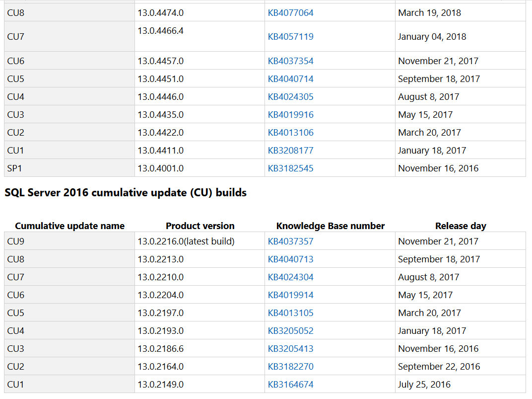Screen dimensions: 532x399
Task: Open the SP1 KB3182545 link
Action: pyautogui.click(x=291, y=168)
